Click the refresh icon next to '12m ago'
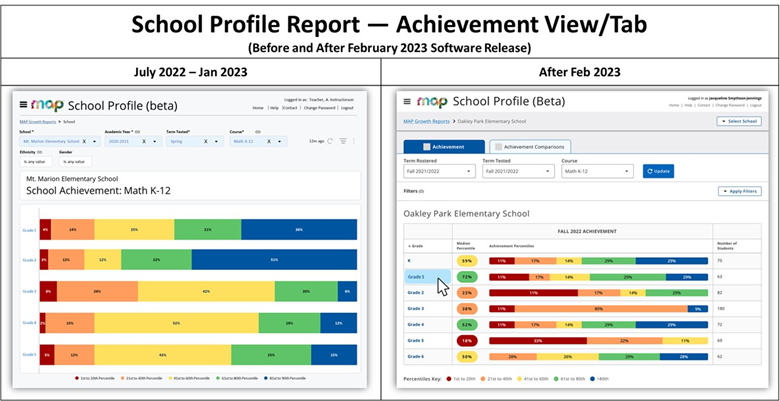780x401 pixels. pos(331,141)
